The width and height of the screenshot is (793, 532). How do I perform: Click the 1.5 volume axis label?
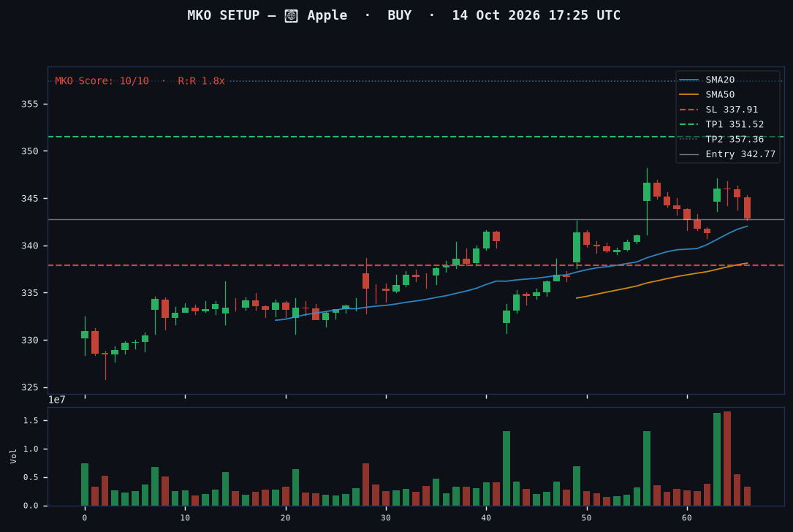pyautogui.click(x=31, y=421)
